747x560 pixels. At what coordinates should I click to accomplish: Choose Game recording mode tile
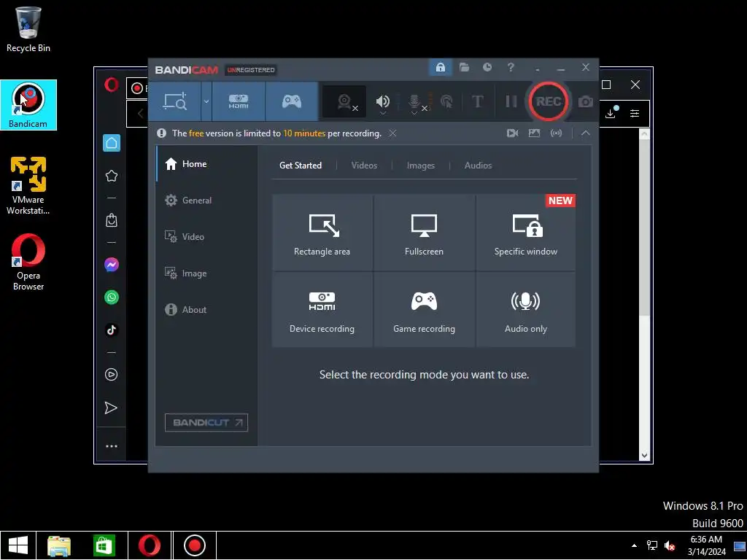click(424, 309)
